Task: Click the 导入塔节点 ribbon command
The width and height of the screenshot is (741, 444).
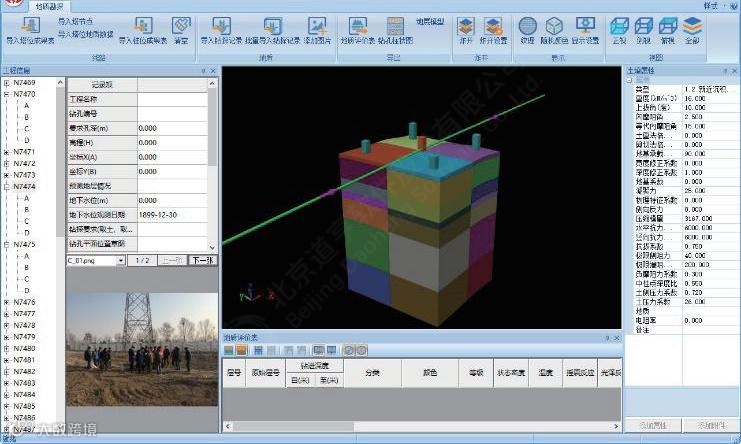Action: click(x=76, y=21)
